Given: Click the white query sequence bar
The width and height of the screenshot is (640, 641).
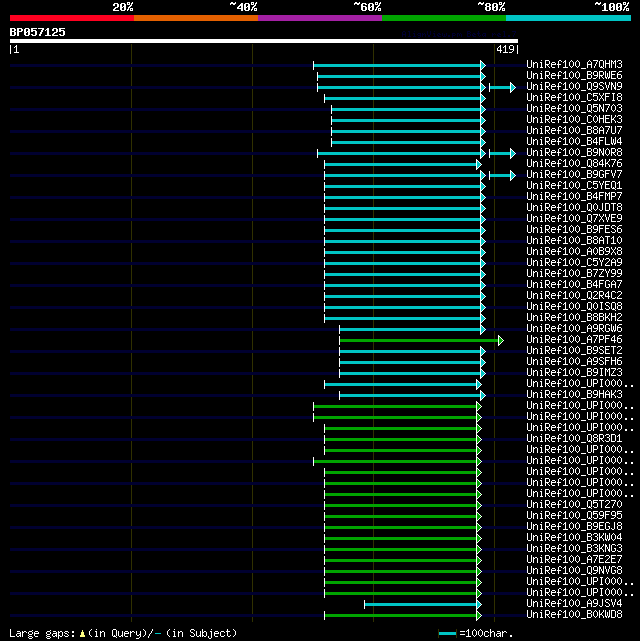Looking at the screenshot, I should click(264, 41).
